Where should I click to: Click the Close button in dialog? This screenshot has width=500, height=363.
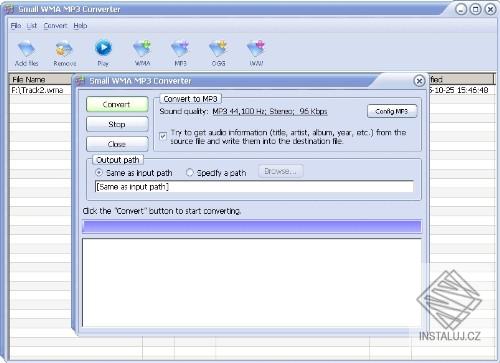[x=117, y=144]
